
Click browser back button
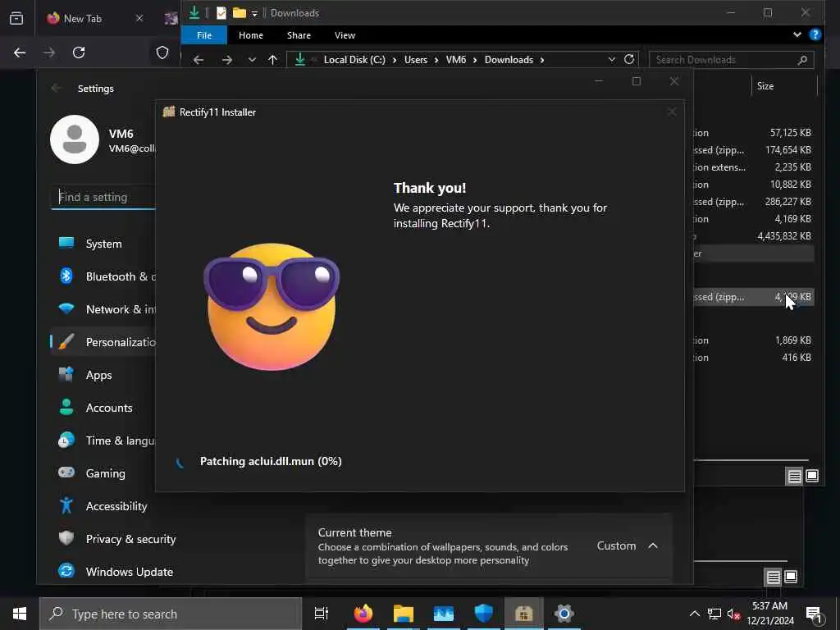pyautogui.click(x=20, y=52)
